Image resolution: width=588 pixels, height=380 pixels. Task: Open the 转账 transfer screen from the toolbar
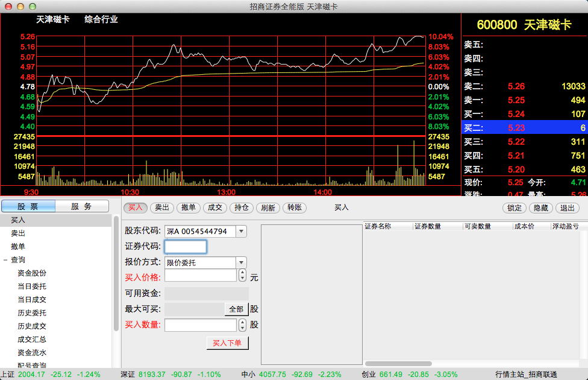click(x=295, y=207)
